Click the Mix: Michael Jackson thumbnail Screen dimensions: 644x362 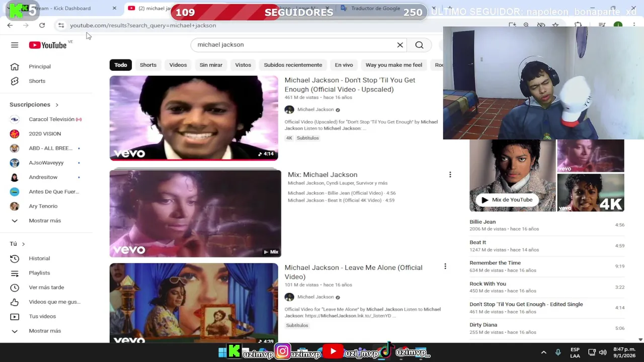point(195,213)
